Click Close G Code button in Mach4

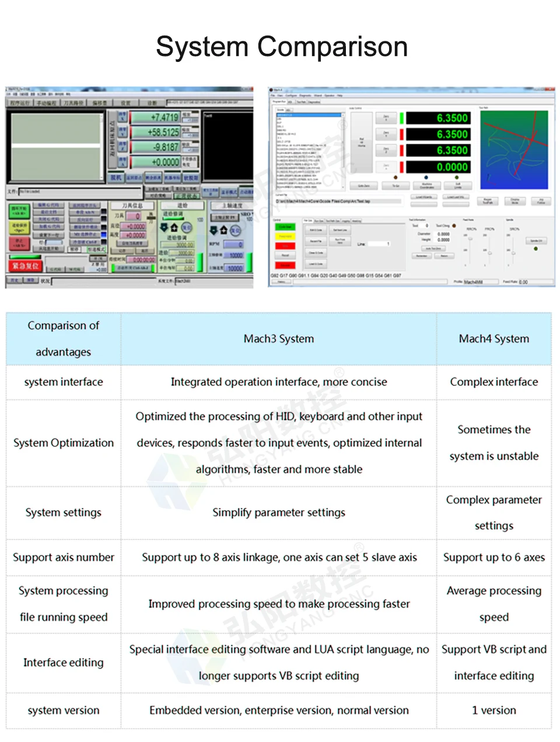tap(316, 253)
